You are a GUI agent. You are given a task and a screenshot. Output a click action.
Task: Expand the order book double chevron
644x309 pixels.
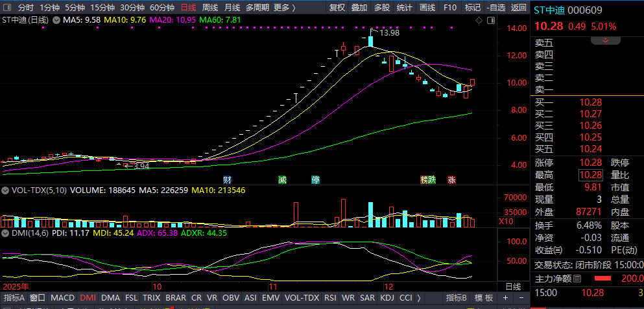(605, 41)
